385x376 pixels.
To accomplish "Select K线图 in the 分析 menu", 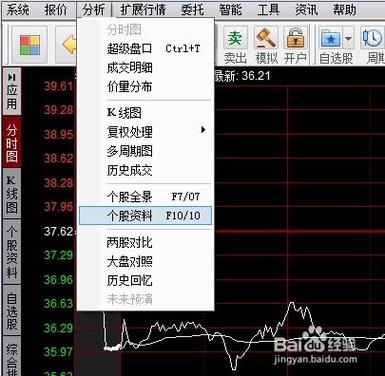I will (x=145, y=113).
